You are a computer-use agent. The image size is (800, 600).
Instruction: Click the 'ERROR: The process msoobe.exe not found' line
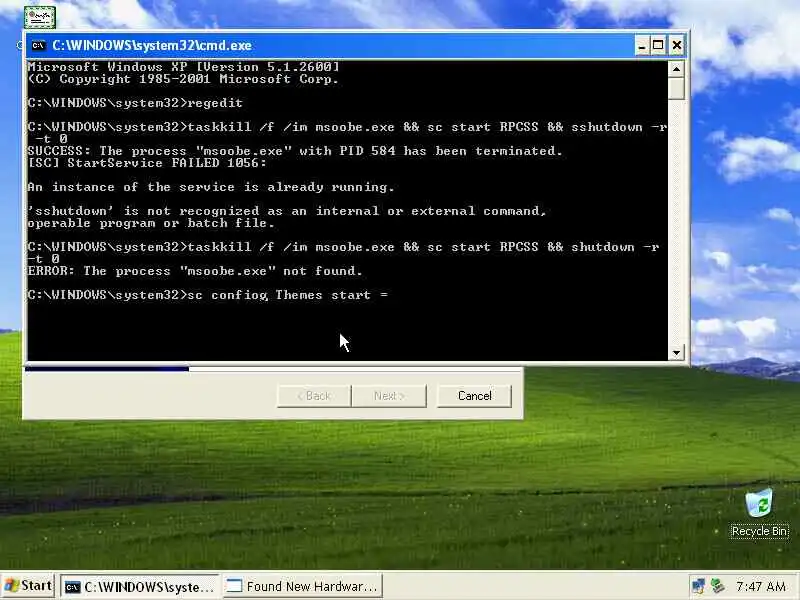(x=195, y=271)
